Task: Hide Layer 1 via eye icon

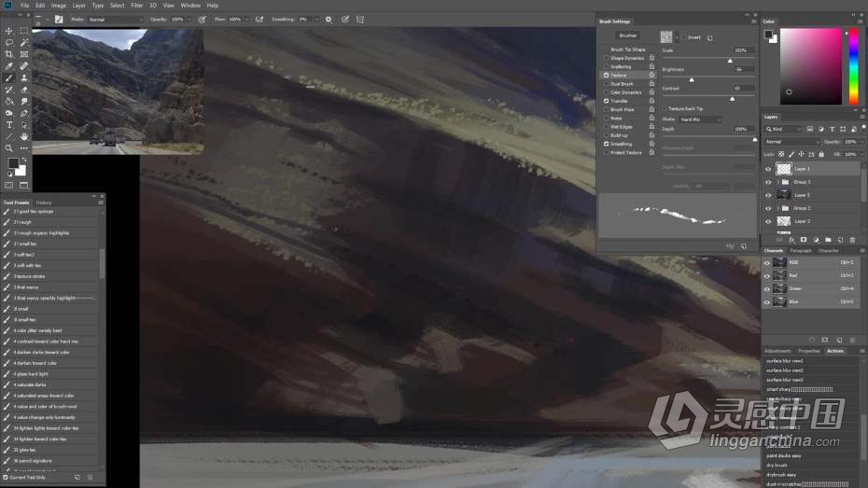Action: pos(768,169)
